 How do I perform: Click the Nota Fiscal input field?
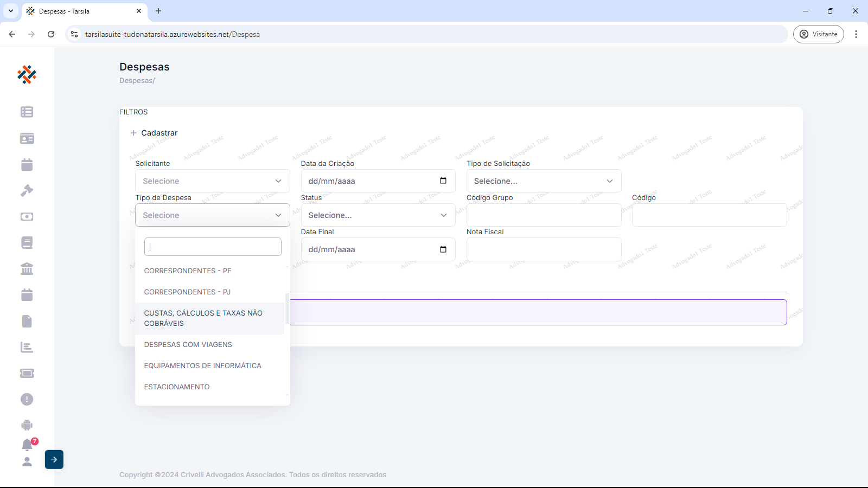coord(544,249)
